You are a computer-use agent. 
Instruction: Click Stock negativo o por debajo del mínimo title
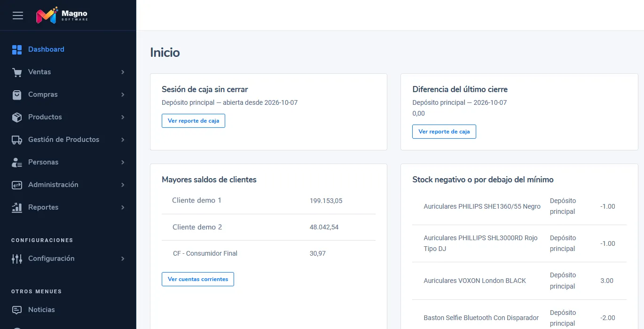tap(483, 180)
